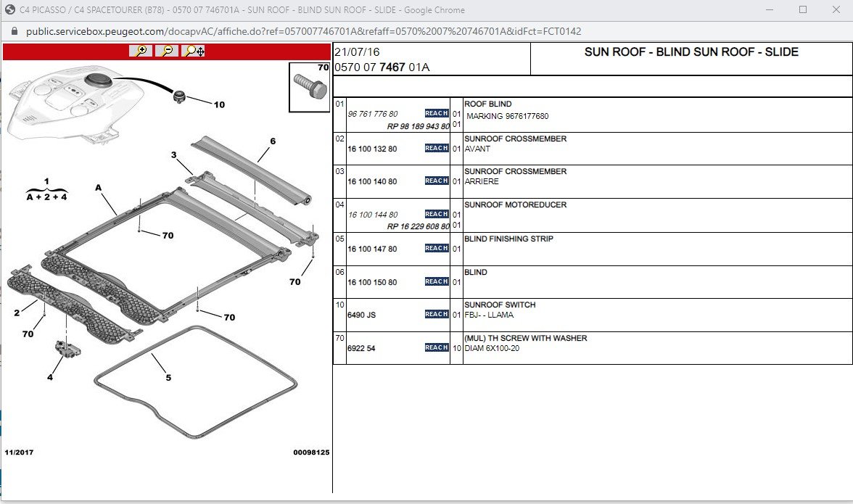Click callout label 10 in diagram
Viewport: 853px width, 504px height.
(219, 104)
